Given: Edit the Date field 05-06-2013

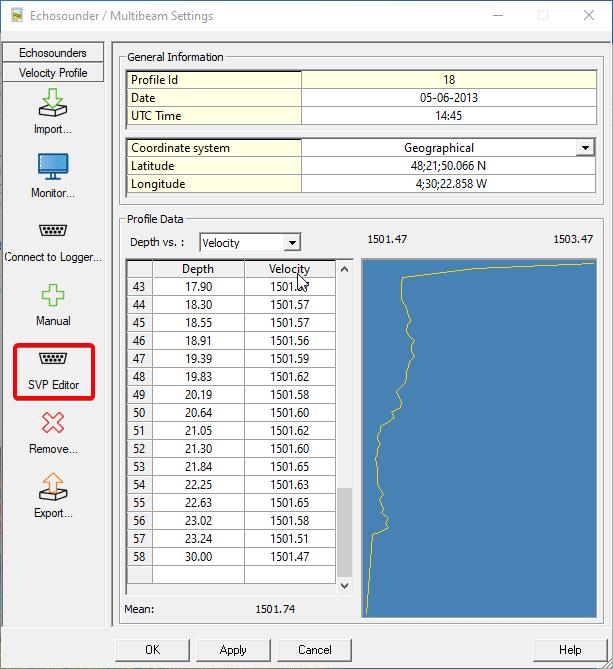Looking at the screenshot, I should pyautogui.click(x=448, y=98).
